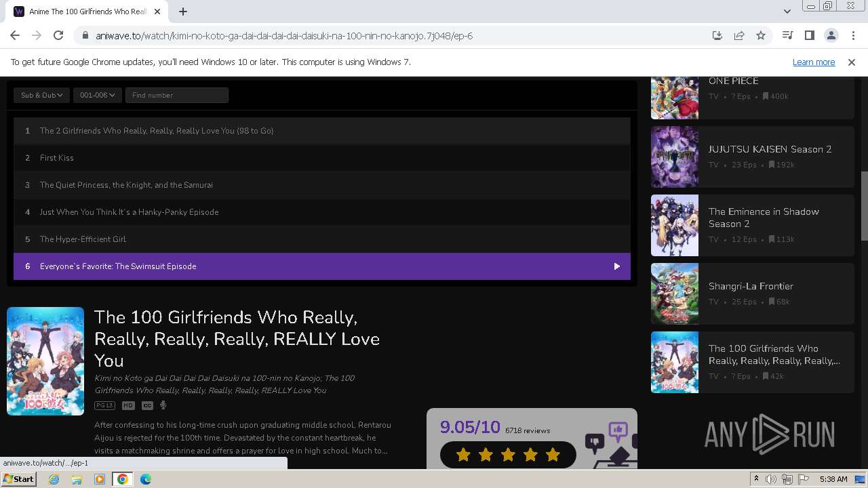The image size is (868, 488).
Task: Select episode 5 The Hyper-Efficient Girl
Action: tap(322, 239)
